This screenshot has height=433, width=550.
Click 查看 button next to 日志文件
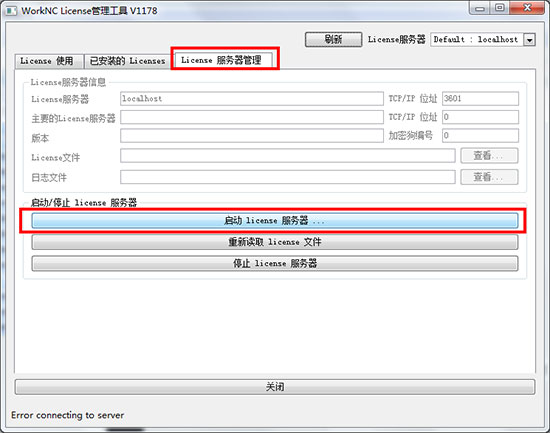point(489,177)
